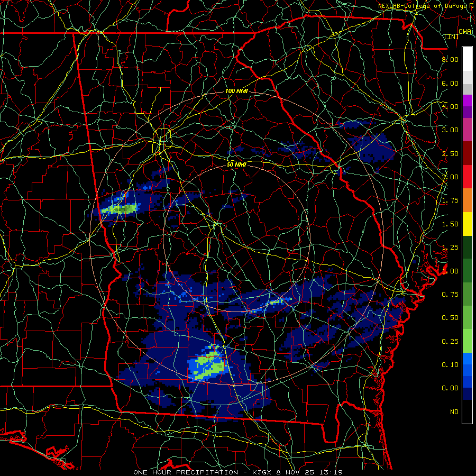This screenshot has height=476, width=476.
Task: Click the 0.10 scale value
Action: pos(450,365)
